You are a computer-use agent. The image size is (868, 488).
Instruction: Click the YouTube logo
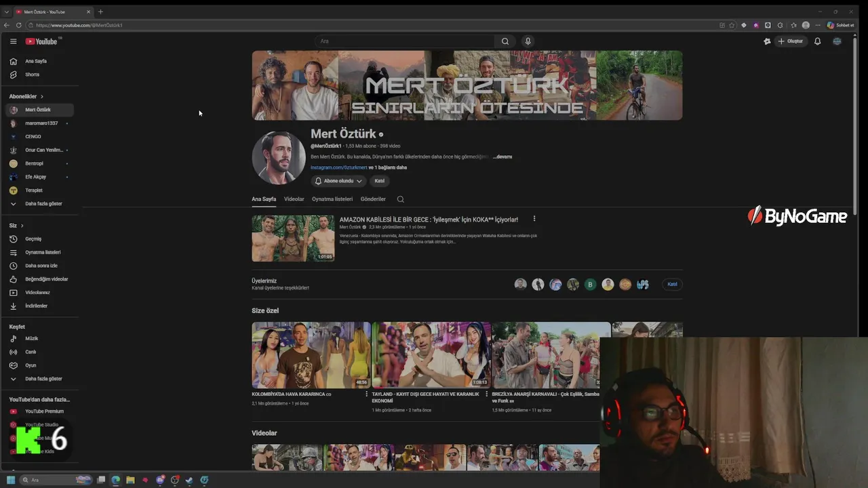(x=41, y=41)
